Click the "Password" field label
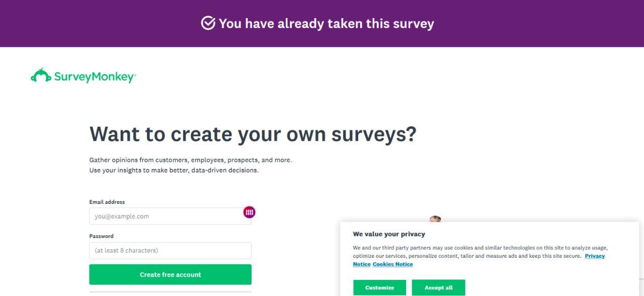The height and width of the screenshot is (296, 644). point(101,236)
